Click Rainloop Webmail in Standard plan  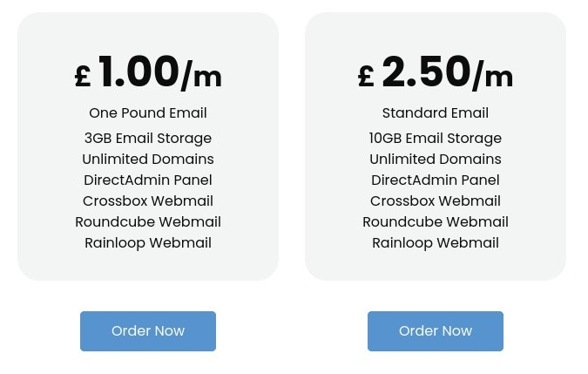(436, 243)
